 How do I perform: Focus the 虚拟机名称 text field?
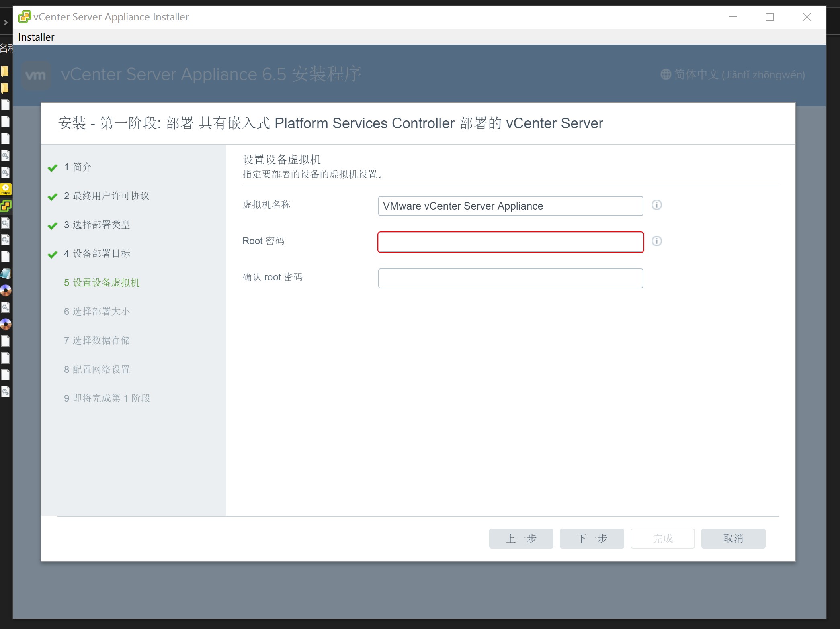(x=510, y=206)
